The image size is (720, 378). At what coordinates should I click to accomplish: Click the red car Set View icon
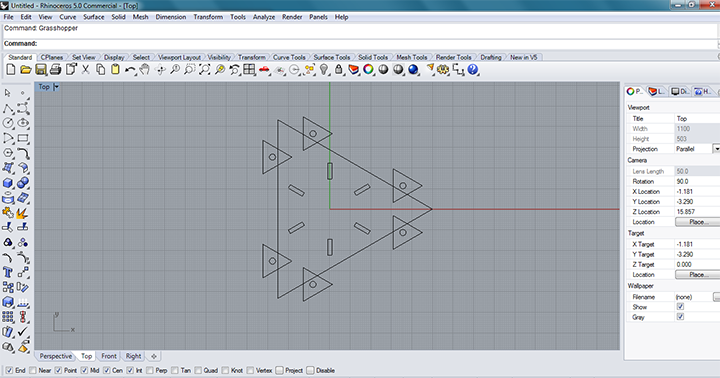[264, 70]
